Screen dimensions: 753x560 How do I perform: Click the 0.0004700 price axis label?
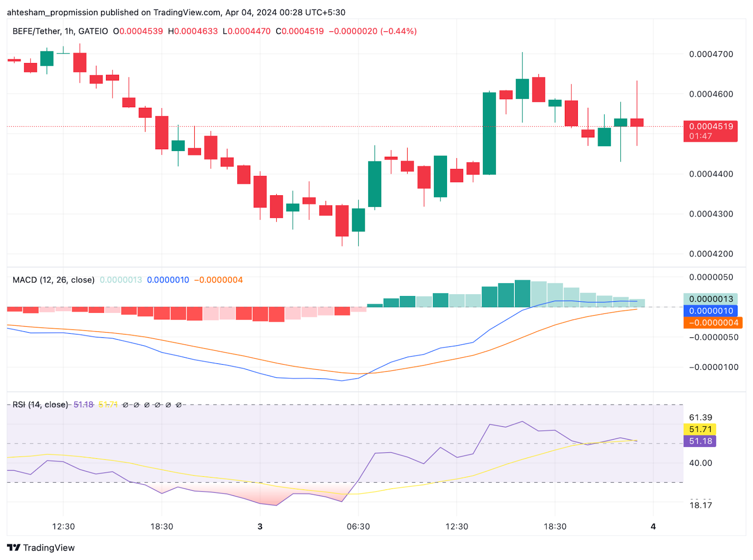(711, 54)
